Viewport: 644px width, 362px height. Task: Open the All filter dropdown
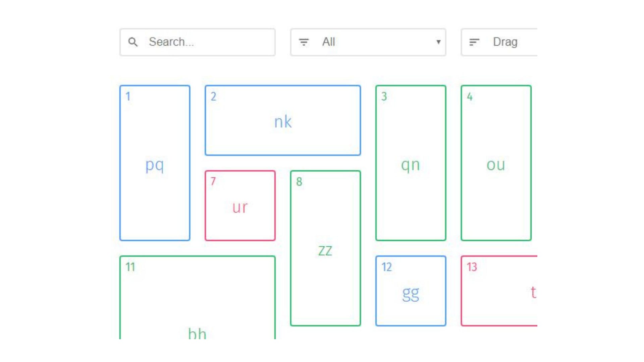click(x=368, y=42)
